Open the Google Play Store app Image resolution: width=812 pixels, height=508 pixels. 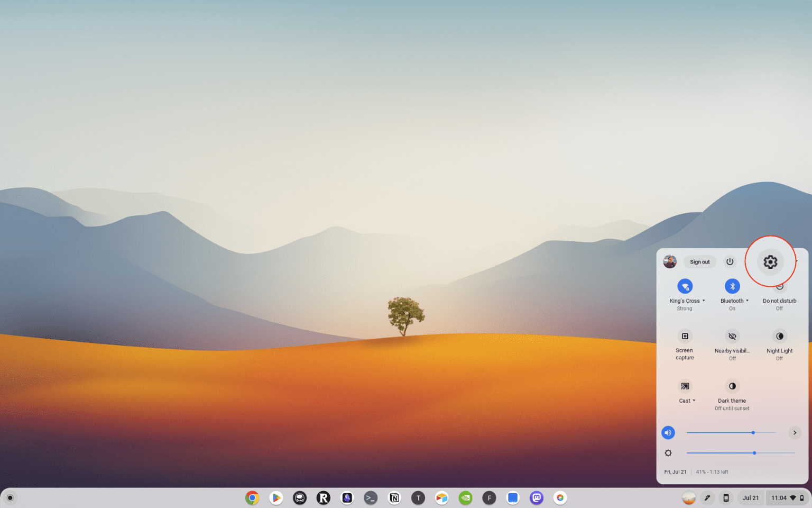click(276, 497)
